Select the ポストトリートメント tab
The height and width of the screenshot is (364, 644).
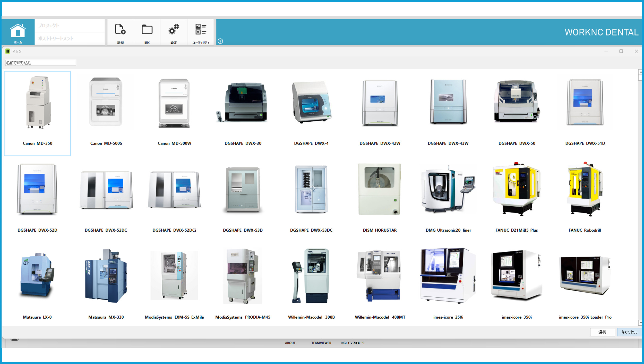(70, 39)
